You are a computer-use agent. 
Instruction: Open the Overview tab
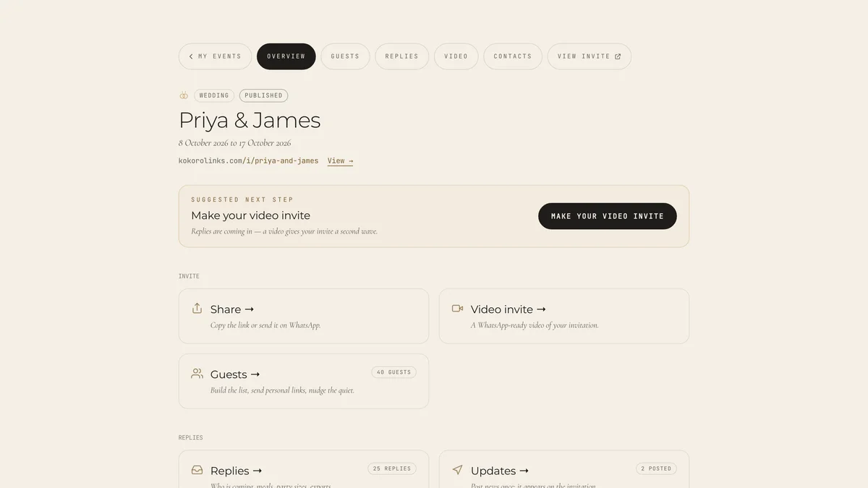pos(286,56)
